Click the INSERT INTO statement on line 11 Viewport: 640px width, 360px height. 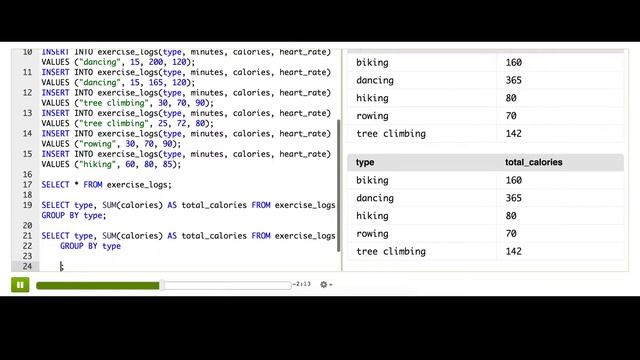coord(186,72)
